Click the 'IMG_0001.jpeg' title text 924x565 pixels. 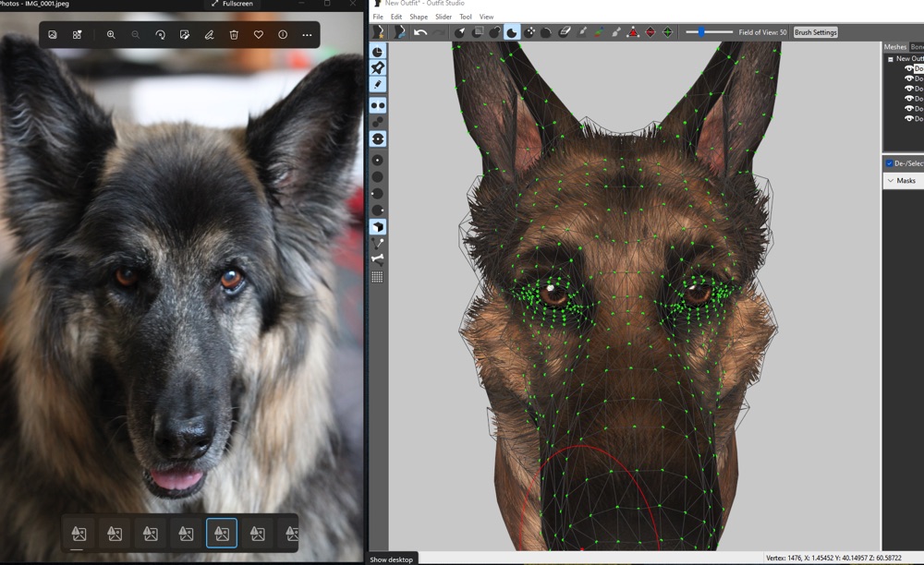pos(47,4)
